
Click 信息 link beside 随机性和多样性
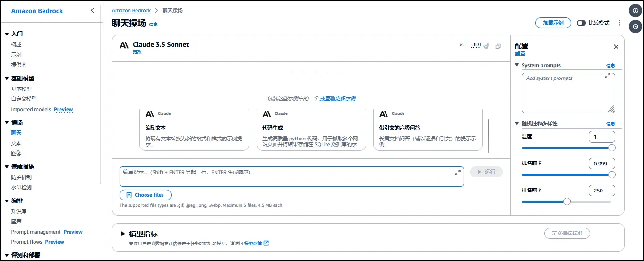pyautogui.click(x=610, y=124)
